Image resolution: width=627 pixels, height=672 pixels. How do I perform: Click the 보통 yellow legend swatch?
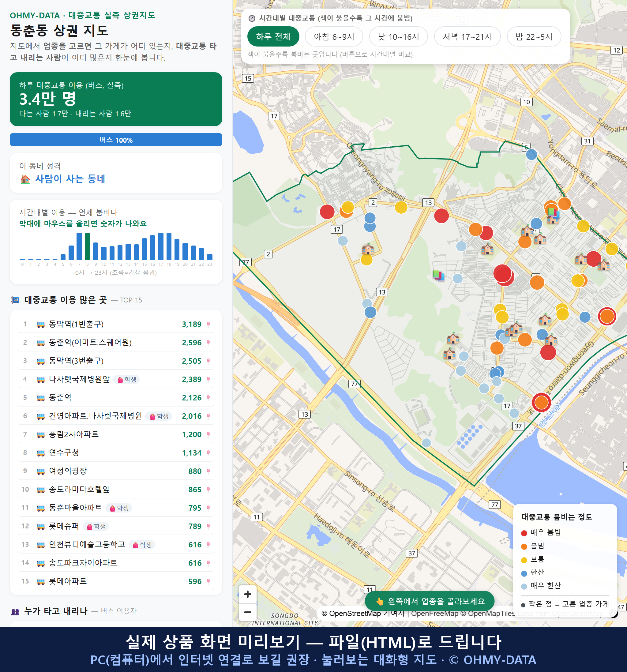tap(524, 560)
